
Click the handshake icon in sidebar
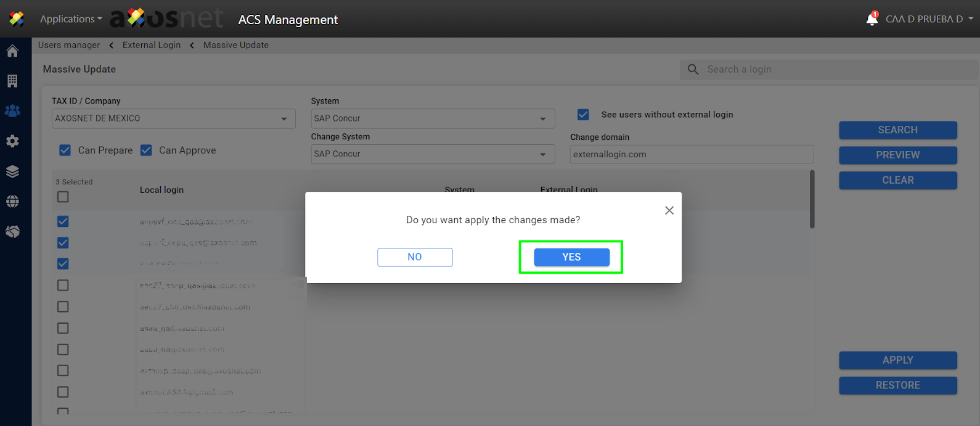click(12, 232)
